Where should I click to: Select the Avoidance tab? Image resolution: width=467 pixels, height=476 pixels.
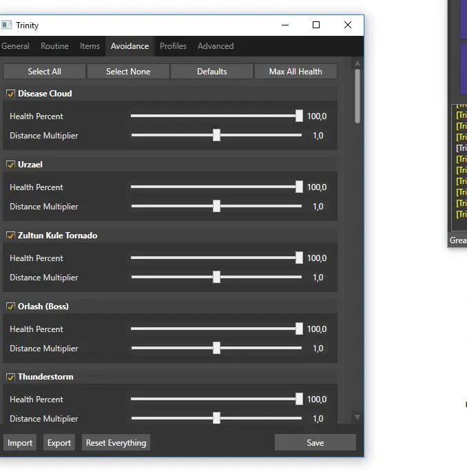[x=130, y=46]
